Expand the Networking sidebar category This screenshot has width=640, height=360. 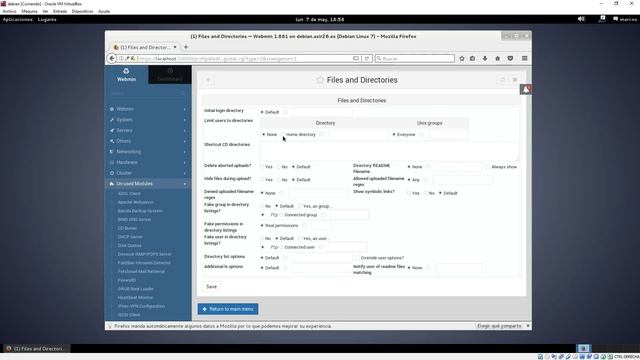click(x=148, y=151)
